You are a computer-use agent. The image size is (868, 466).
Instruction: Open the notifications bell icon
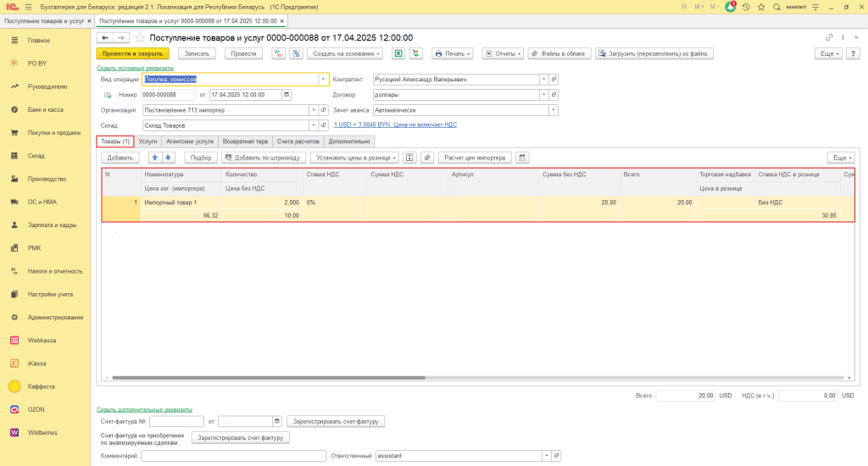[731, 7]
